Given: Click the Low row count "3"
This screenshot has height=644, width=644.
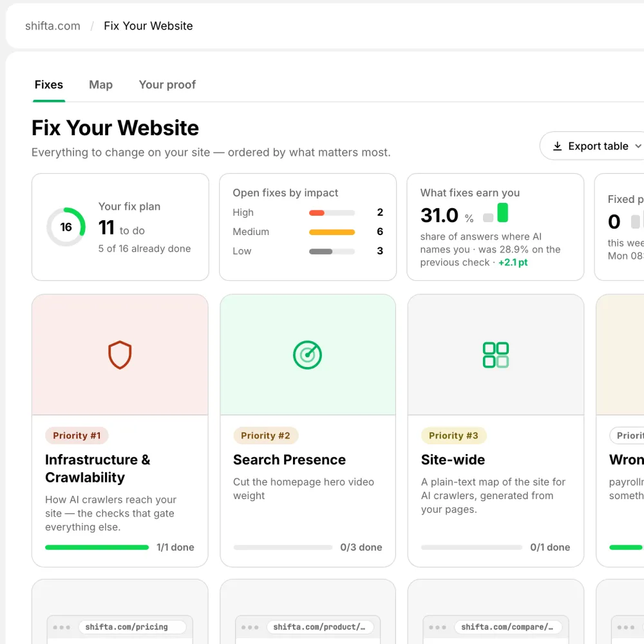Looking at the screenshot, I should tap(380, 251).
